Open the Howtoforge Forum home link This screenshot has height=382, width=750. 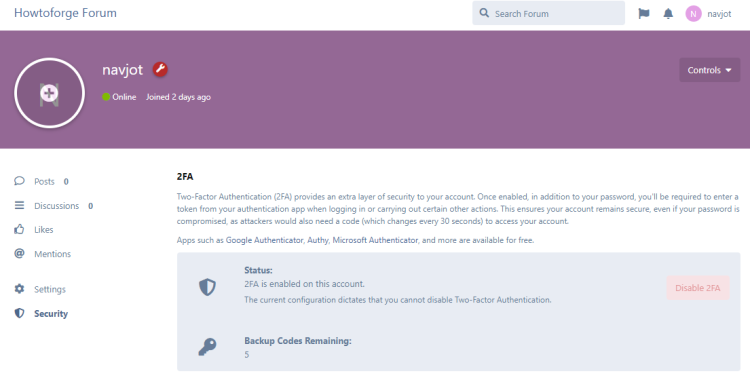tap(65, 13)
